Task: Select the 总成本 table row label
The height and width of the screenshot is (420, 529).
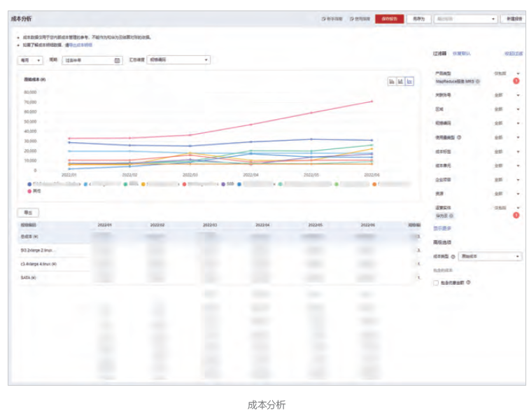Action: (29, 237)
